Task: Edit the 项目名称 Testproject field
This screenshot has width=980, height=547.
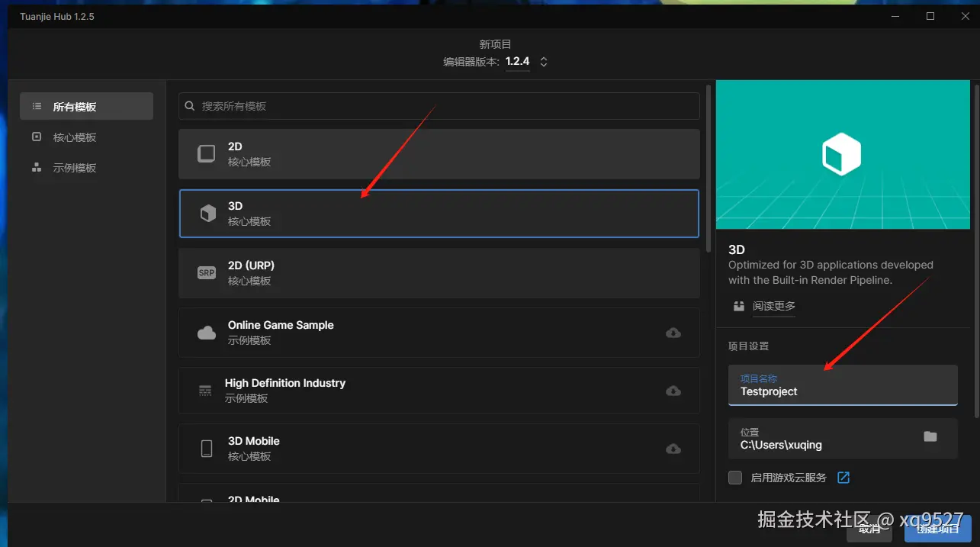Action: (843, 385)
